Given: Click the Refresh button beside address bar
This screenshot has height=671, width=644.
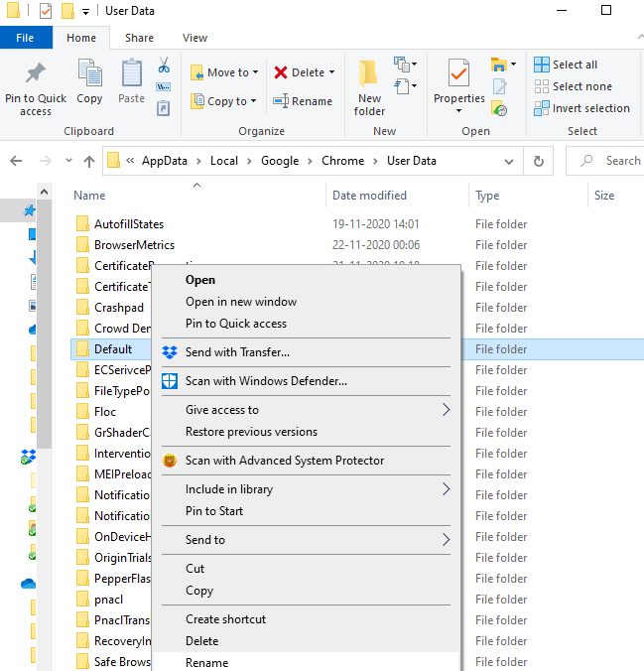Looking at the screenshot, I should point(539,161).
